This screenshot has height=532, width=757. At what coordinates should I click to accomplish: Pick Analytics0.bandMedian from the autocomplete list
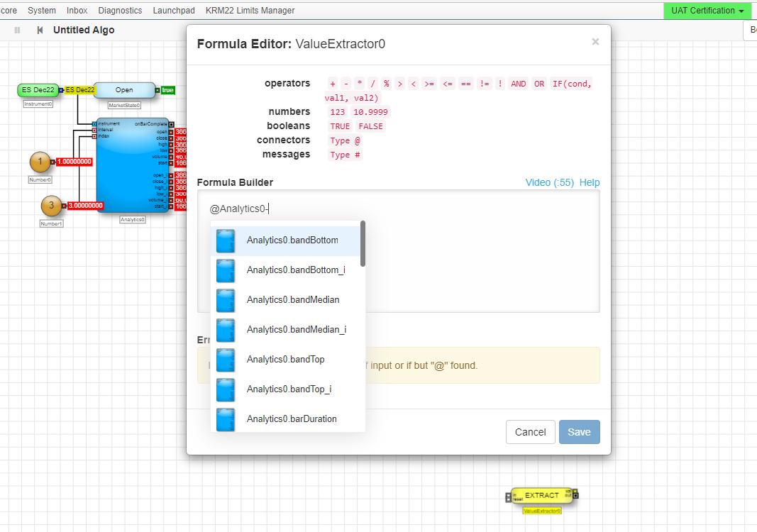point(293,300)
